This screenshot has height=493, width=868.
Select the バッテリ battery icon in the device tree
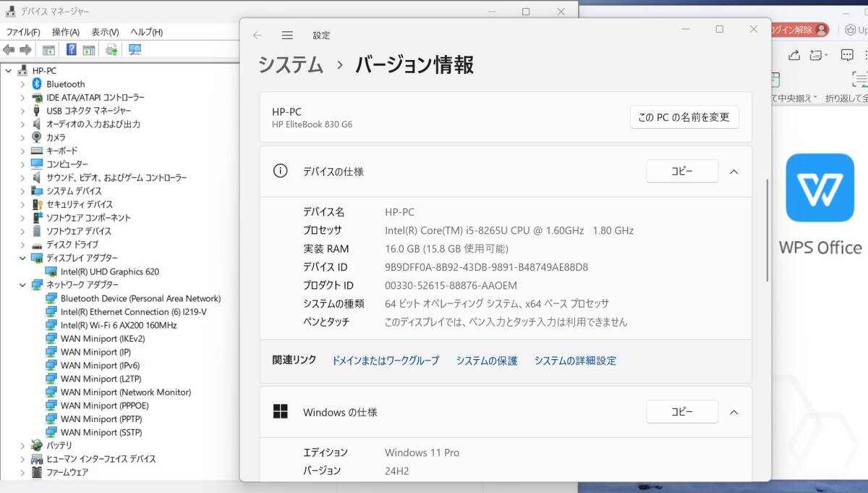(37, 445)
